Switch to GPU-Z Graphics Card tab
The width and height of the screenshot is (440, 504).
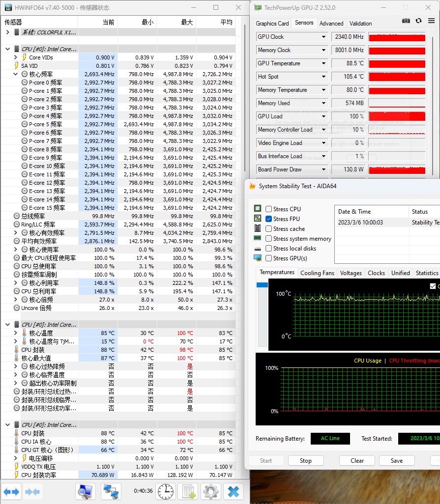tap(272, 24)
